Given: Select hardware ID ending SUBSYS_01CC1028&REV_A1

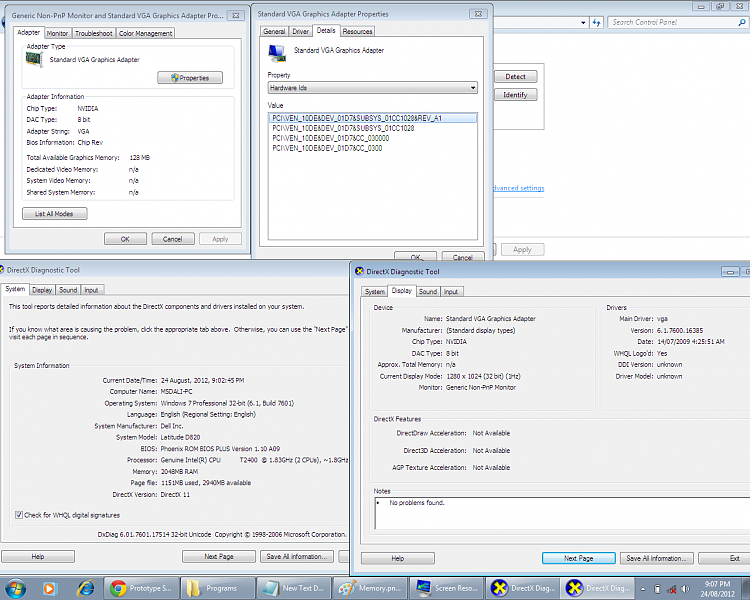Looking at the screenshot, I should click(373, 118).
